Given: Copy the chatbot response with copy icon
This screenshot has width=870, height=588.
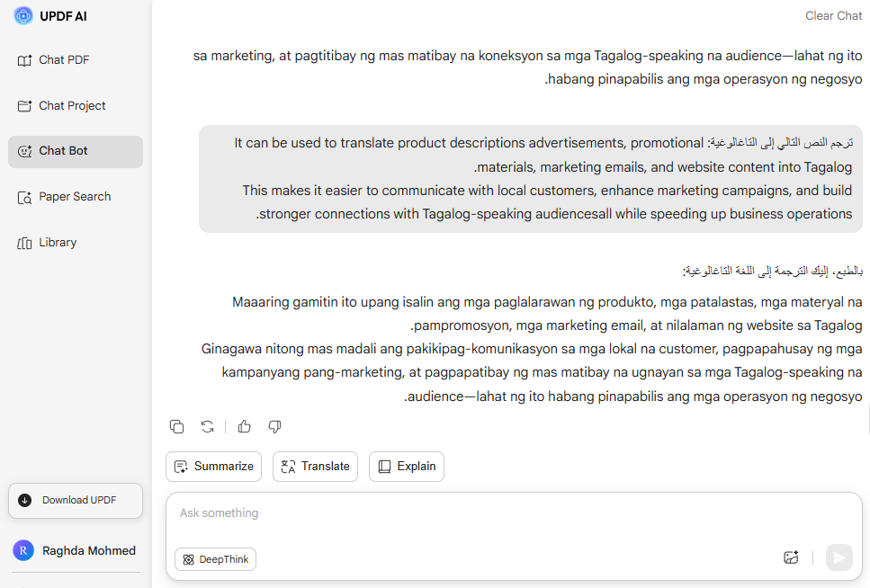Looking at the screenshot, I should coord(177,426).
